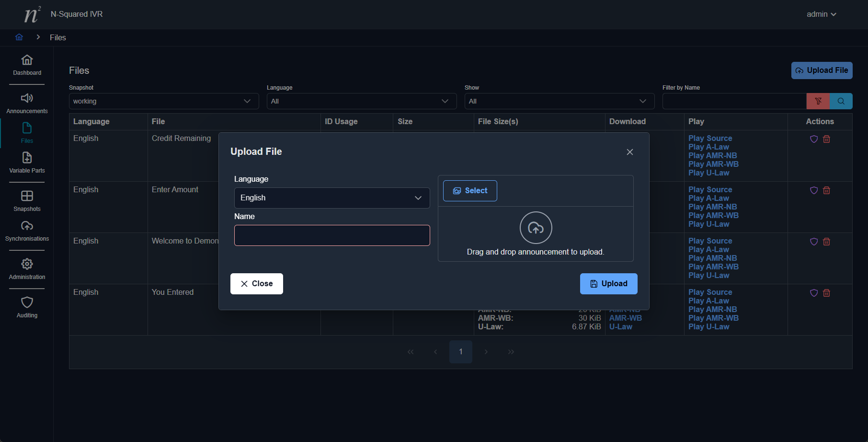Image resolution: width=868 pixels, height=442 pixels.
Task: Open Snapshots in the sidebar
Action: click(x=27, y=201)
